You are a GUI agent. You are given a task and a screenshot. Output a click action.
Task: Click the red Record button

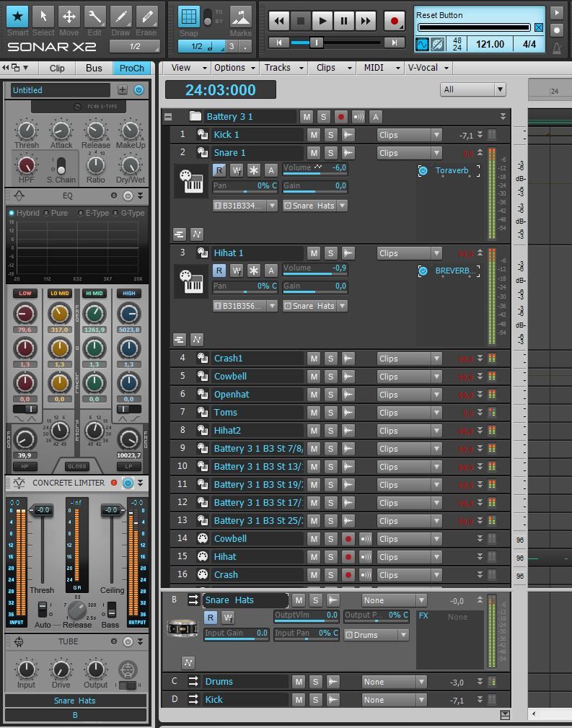tap(394, 21)
